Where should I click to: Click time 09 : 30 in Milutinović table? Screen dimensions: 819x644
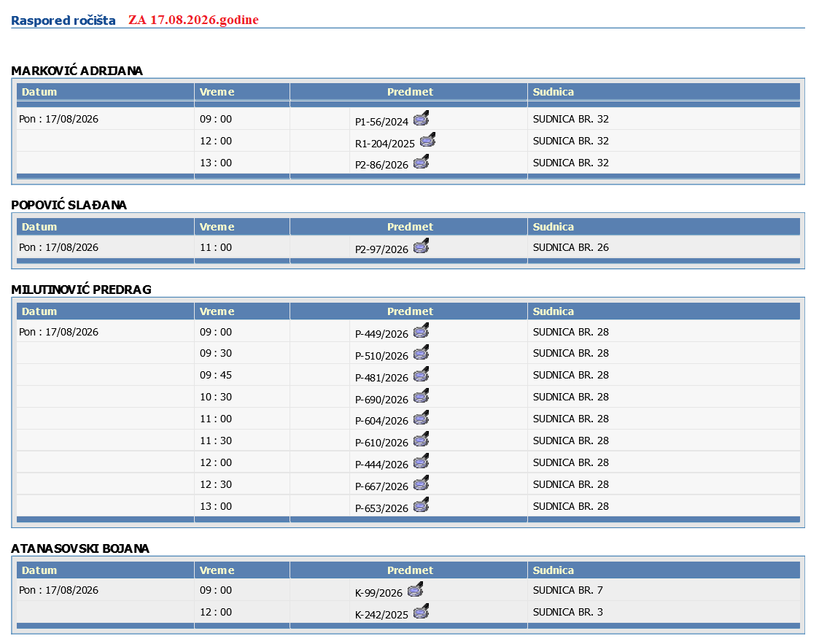[x=216, y=353]
